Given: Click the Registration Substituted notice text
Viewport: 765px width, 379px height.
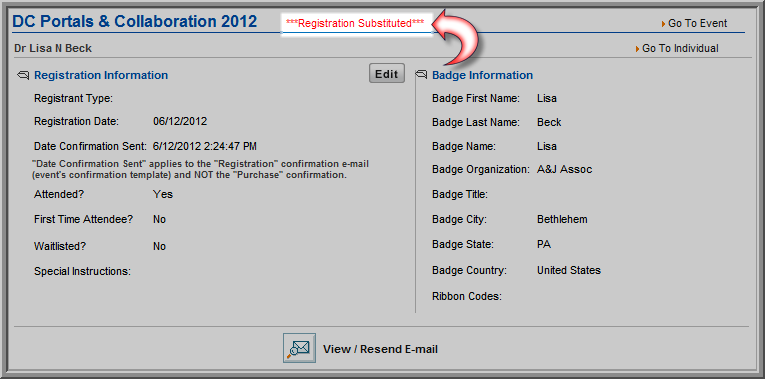Looking at the screenshot, I should (355, 23).
